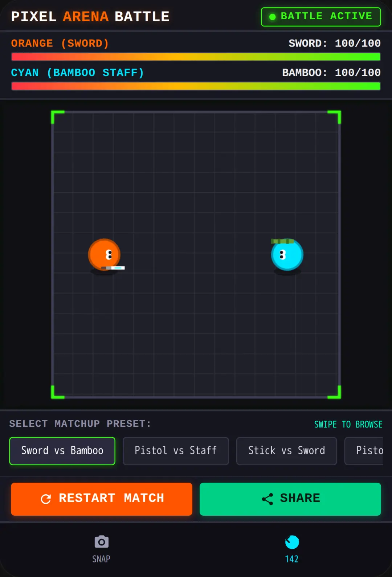Click the Bamboo: 100/100 health value

tap(331, 73)
